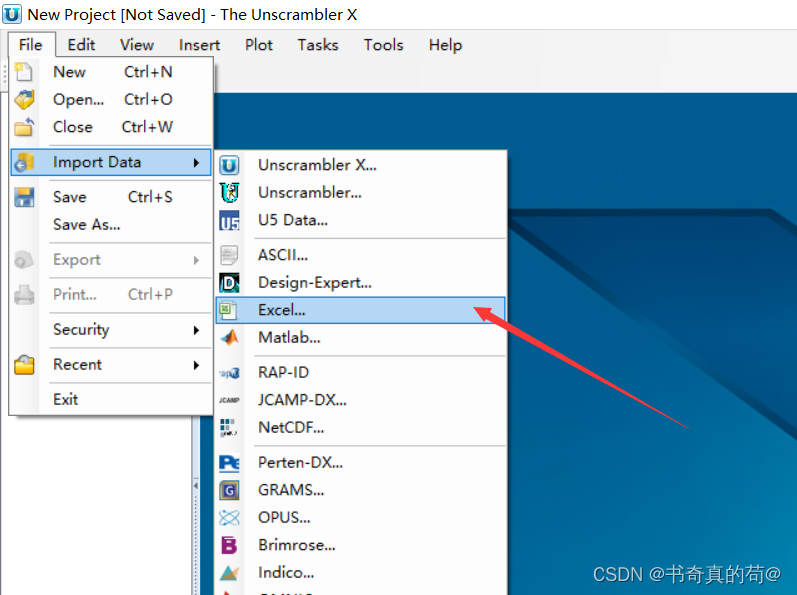Click the GRAMS icon
797x595 pixels.
[229, 490]
